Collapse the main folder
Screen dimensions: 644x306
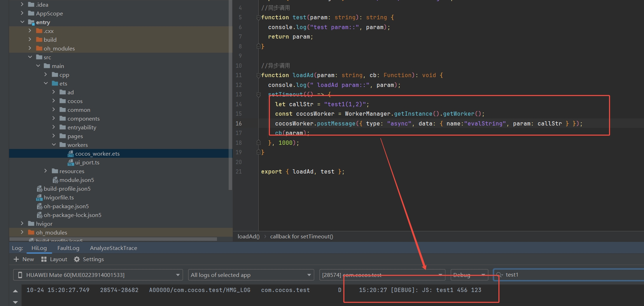(38, 66)
